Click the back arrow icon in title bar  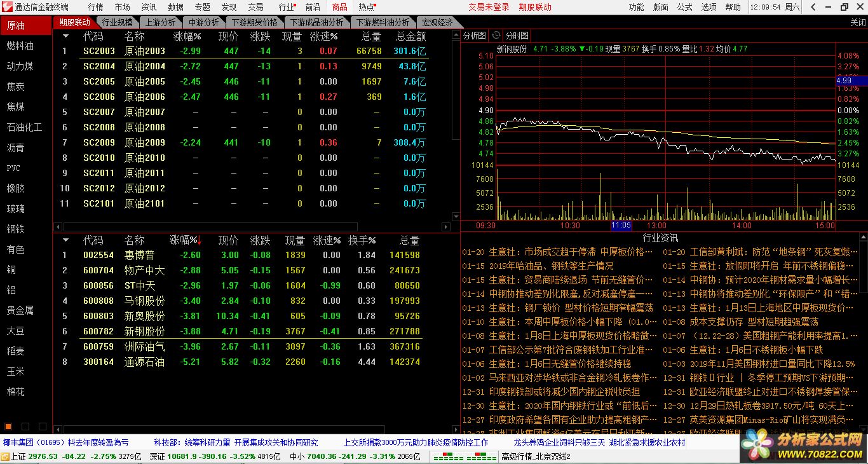[x=813, y=7]
